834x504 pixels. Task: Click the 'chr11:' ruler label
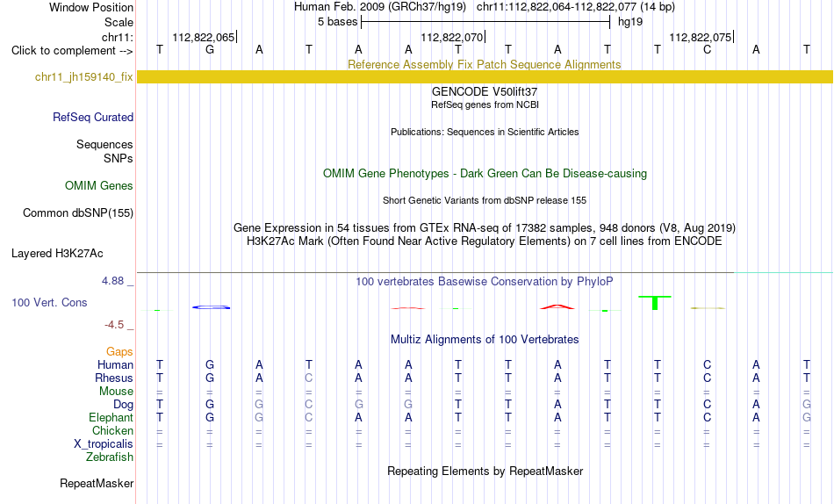(117, 37)
